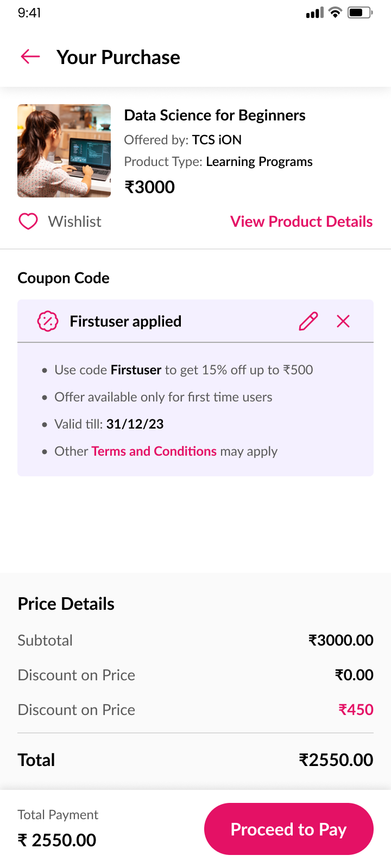This screenshot has width=391, height=868.
Task: Tap the battery status icon
Action: click(x=360, y=12)
